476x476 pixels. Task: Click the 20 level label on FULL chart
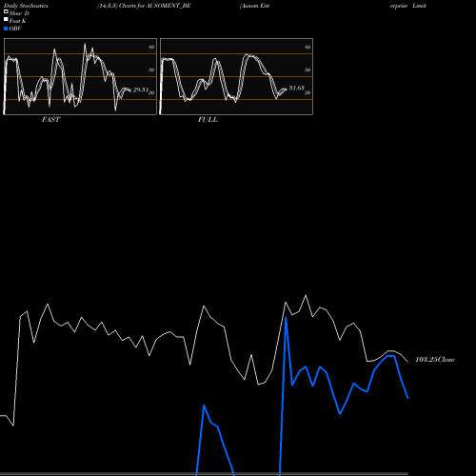click(307, 92)
